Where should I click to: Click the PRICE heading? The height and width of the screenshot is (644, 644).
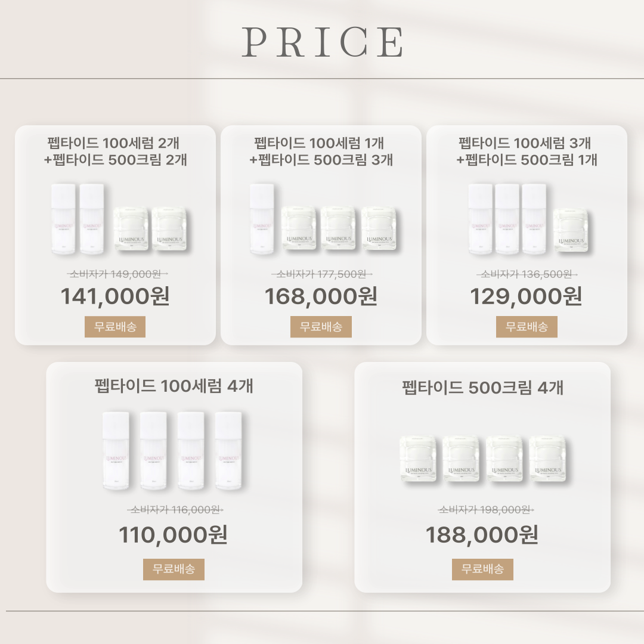(323, 42)
